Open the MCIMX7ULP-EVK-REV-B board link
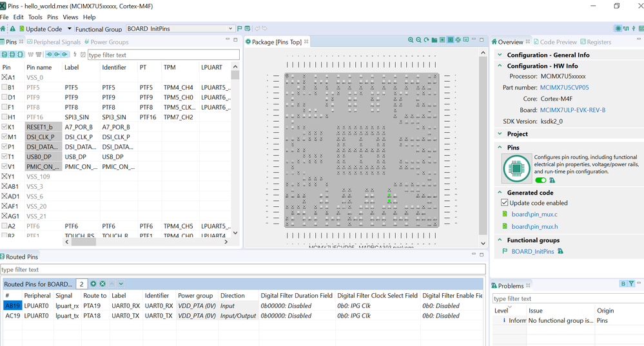644x346 pixels. coord(572,110)
